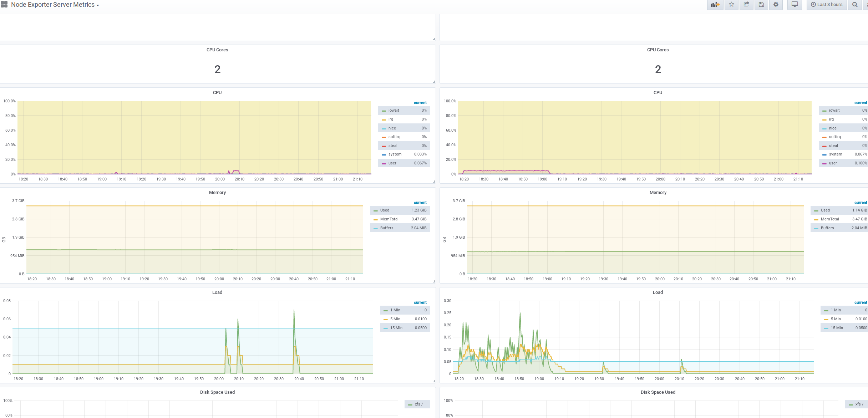Star this dashboard as favorite
The image size is (868, 418).
[731, 5]
